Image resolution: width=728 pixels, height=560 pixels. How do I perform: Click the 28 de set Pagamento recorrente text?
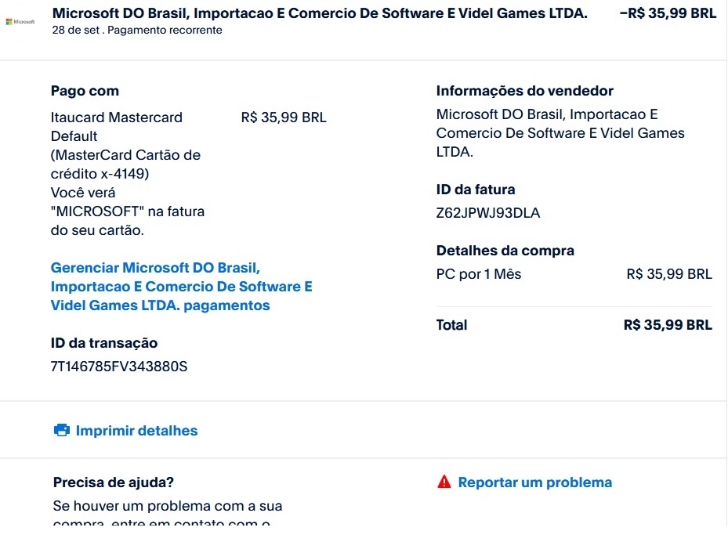137,31
